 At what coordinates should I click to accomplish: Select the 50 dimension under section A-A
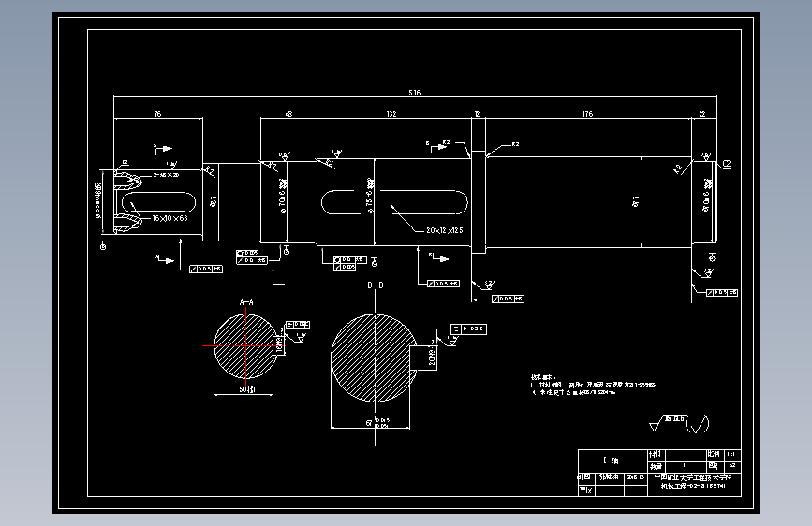pos(247,389)
